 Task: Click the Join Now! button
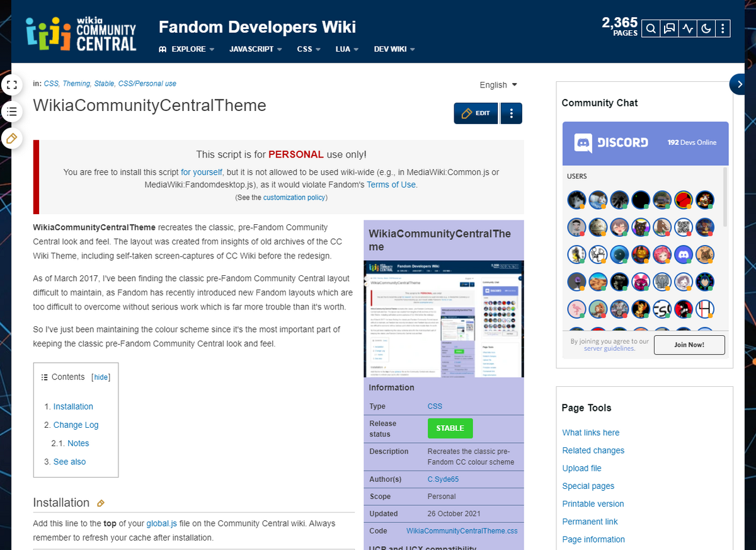click(x=689, y=345)
